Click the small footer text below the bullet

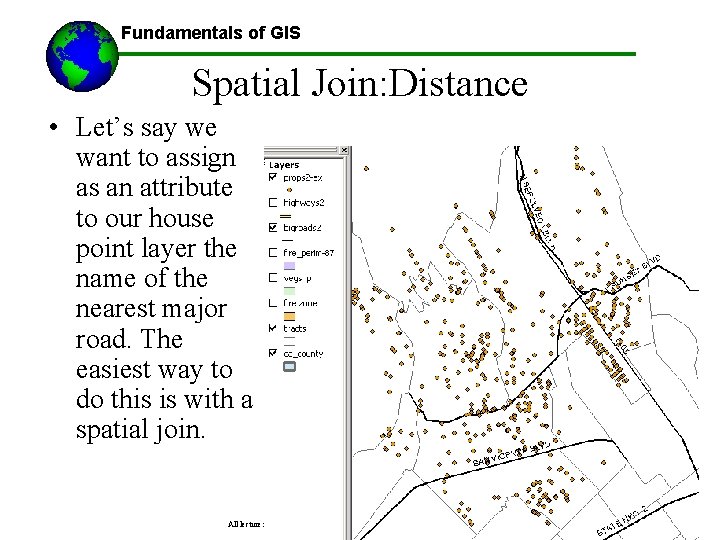[246, 524]
